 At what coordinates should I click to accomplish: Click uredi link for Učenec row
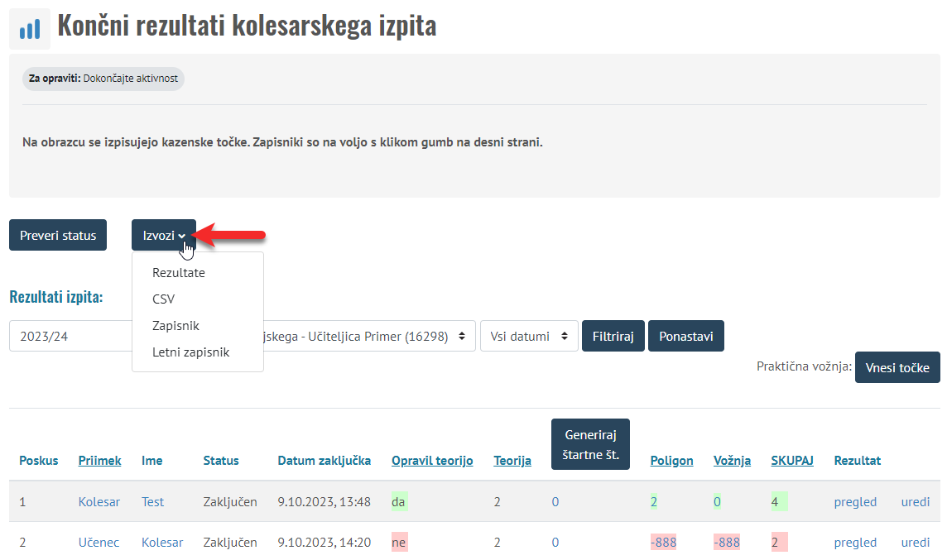coord(915,543)
